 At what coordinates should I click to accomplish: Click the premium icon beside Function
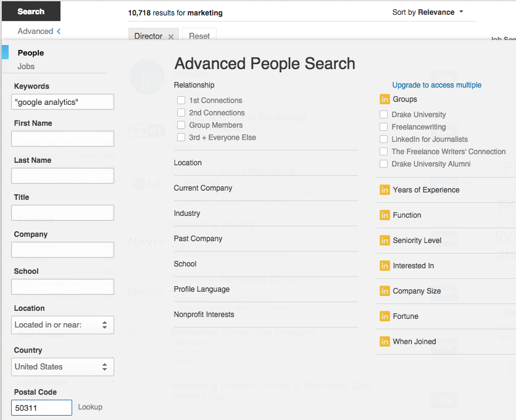[385, 215]
